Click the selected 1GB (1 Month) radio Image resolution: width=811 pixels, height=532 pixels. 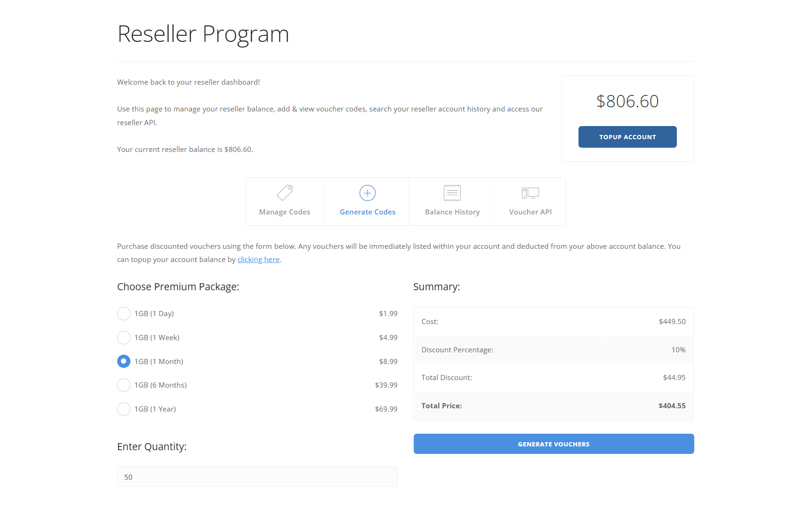point(124,361)
